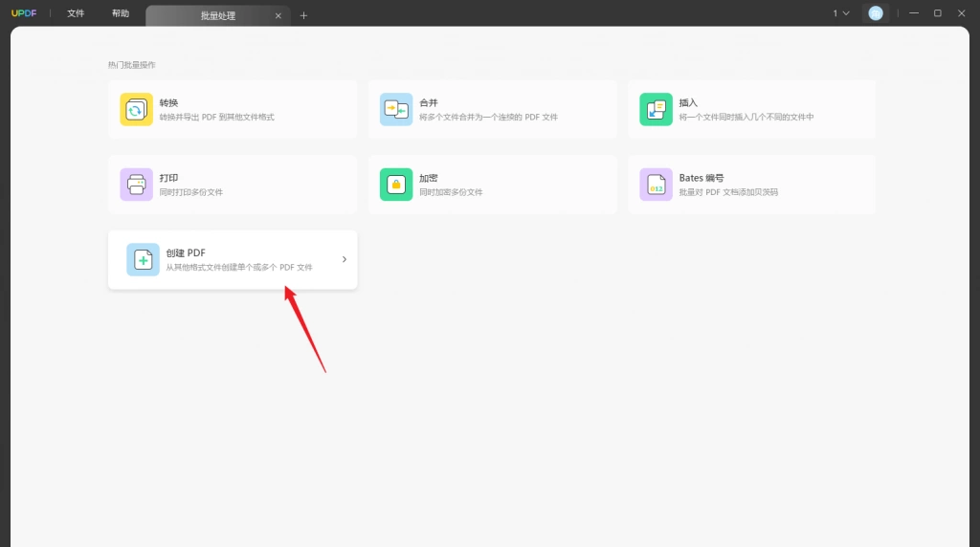
Task: Click the 热门批量操作 section heading
Action: pos(132,65)
